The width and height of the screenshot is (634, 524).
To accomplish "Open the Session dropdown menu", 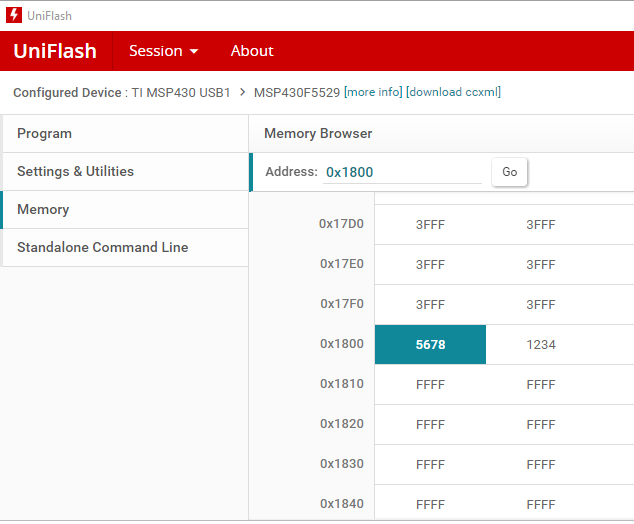I will pyautogui.click(x=163, y=51).
